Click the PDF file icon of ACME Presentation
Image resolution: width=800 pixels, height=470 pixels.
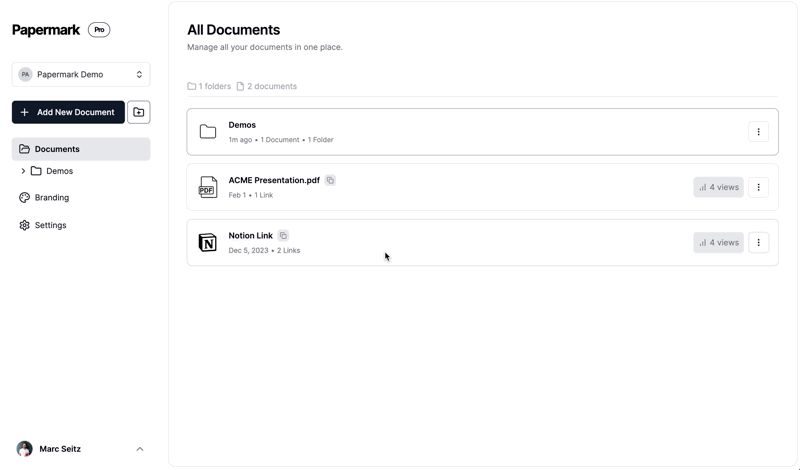pyautogui.click(x=208, y=187)
